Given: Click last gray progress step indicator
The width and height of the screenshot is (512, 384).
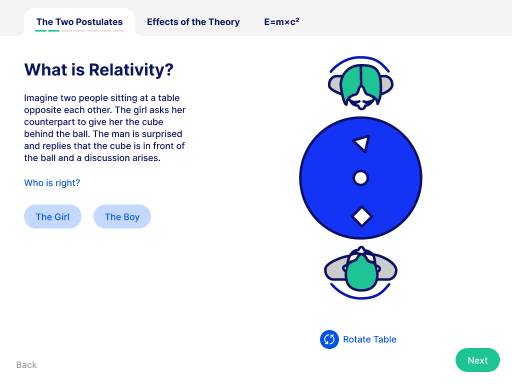Looking at the screenshot, I should pos(119,31).
